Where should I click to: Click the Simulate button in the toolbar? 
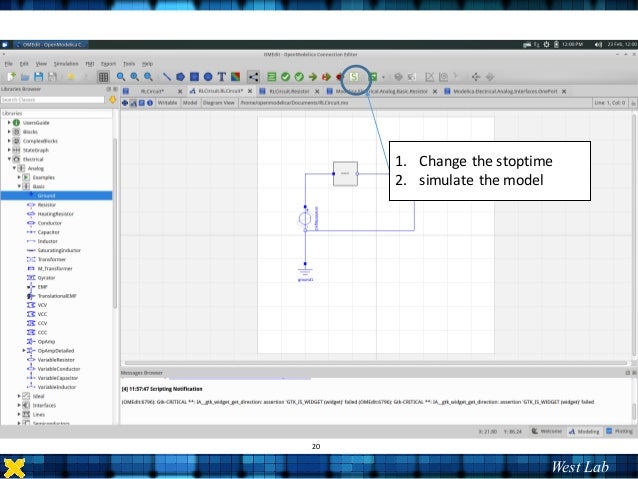353,76
